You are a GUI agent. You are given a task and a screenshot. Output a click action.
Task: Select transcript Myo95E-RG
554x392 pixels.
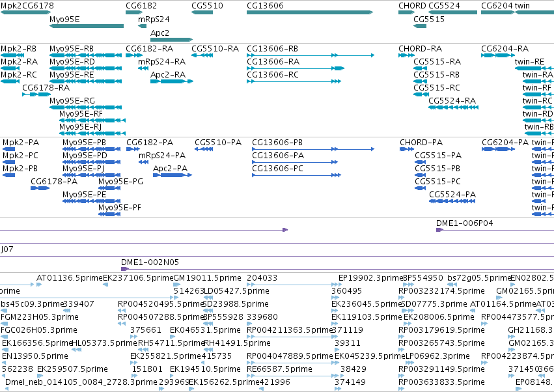[x=85, y=107]
